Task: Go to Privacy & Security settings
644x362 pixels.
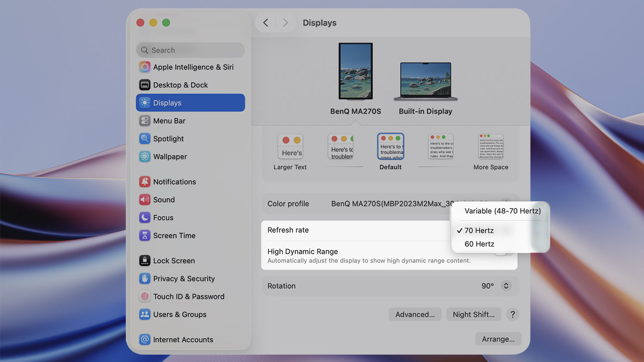Action: pos(190,278)
